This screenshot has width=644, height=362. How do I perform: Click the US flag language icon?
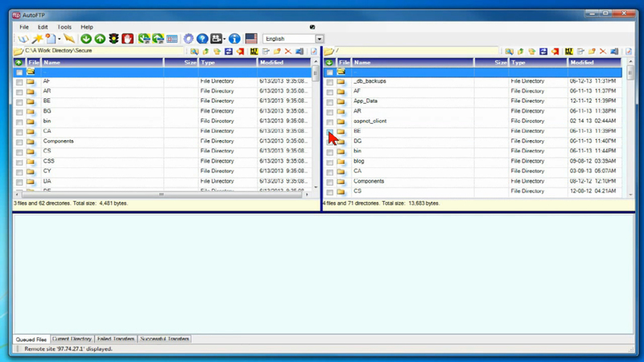coord(251,39)
